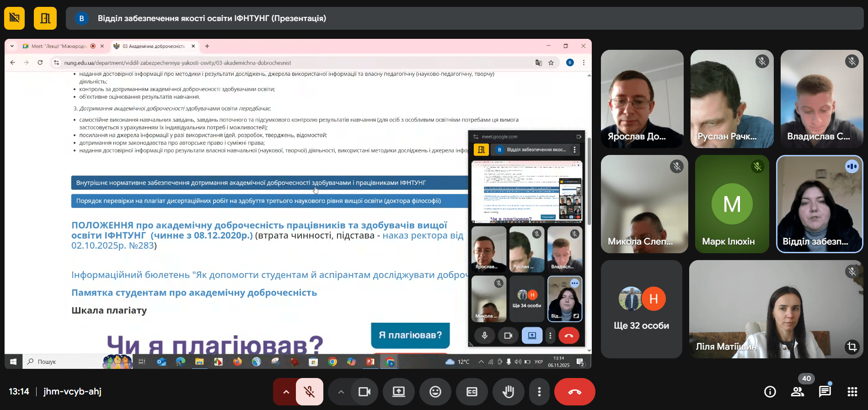The width and height of the screenshot is (868, 410).
Task: Toggle closed captions
Action: pyautogui.click(x=472, y=392)
